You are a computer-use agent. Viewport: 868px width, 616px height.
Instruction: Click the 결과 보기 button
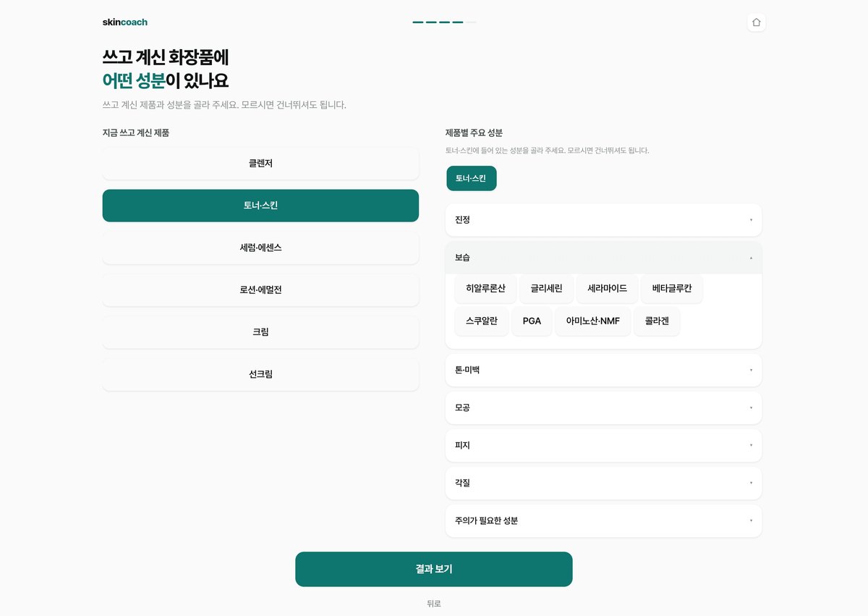click(x=434, y=569)
